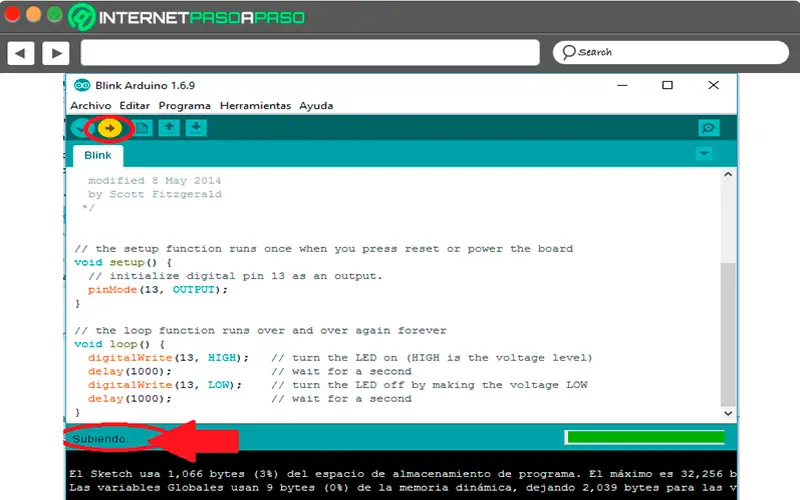Click the "Subiendo..." status text
This screenshot has width=800, height=500.
pyautogui.click(x=102, y=439)
